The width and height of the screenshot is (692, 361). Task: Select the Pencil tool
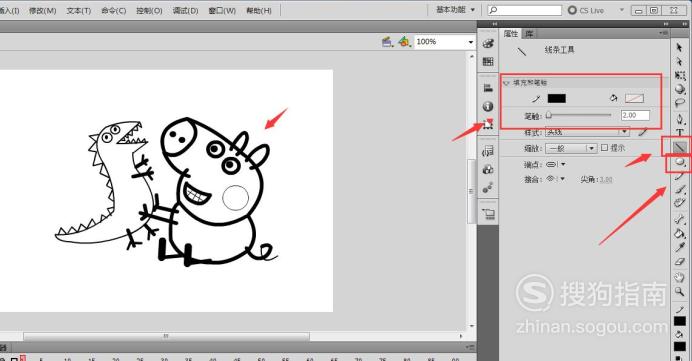click(680, 177)
